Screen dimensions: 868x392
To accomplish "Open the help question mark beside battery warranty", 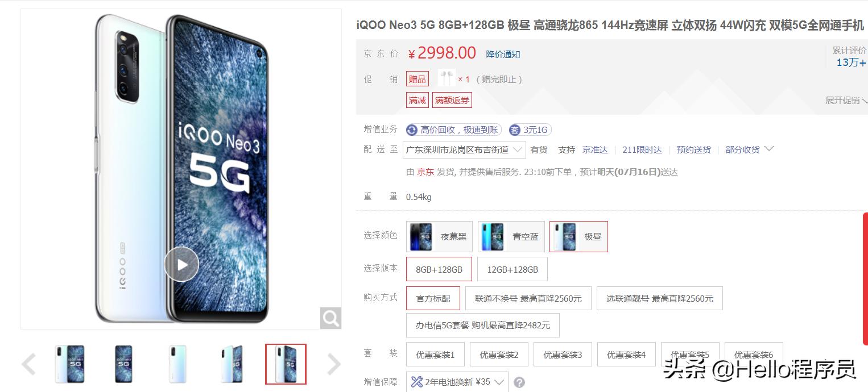I will pos(519,382).
